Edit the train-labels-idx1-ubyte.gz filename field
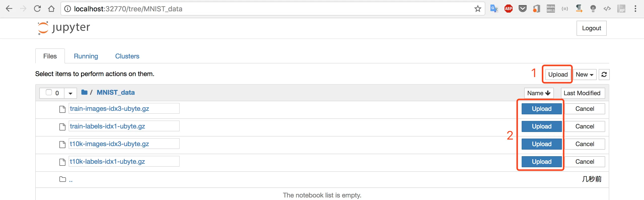644x200 pixels. coord(124,126)
